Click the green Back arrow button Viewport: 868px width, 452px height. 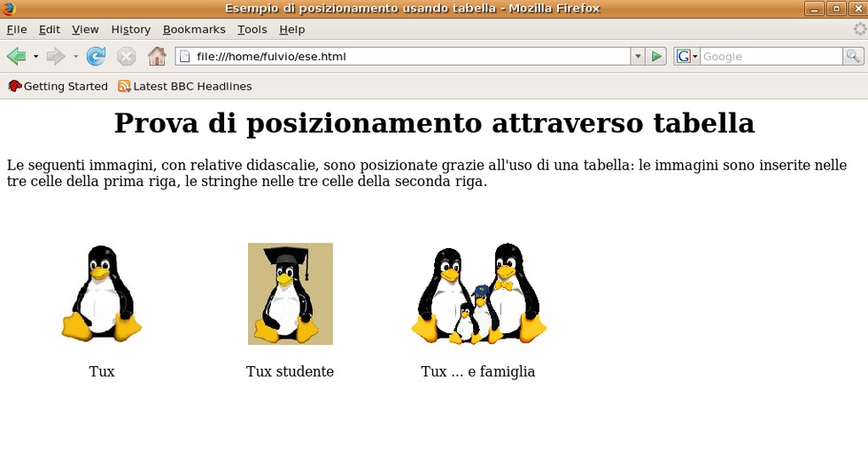click(17, 56)
